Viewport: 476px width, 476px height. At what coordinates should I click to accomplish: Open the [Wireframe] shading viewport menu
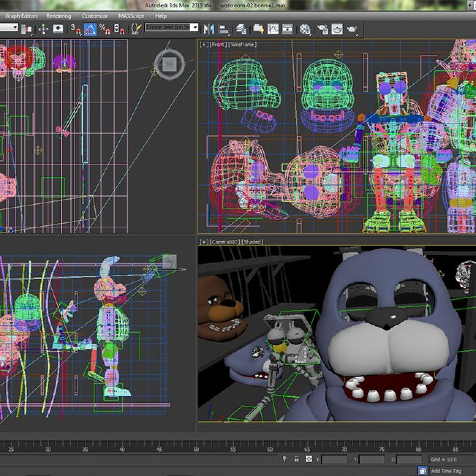click(242, 44)
